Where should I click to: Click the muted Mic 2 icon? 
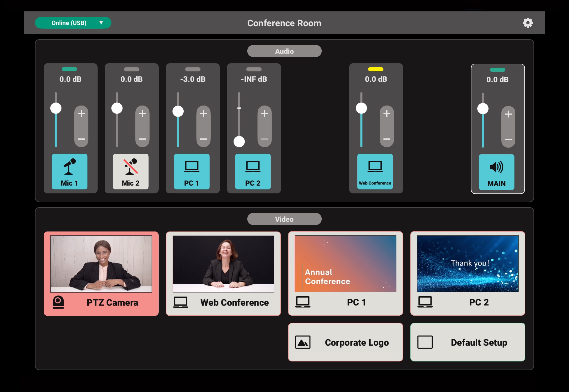(130, 172)
